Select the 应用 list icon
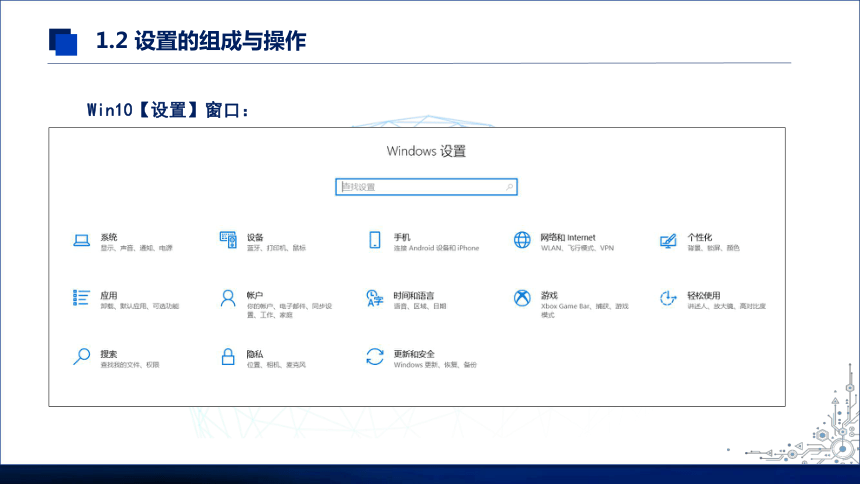The height and width of the screenshot is (484, 860). pyautogui.click(x=81, y=298)
